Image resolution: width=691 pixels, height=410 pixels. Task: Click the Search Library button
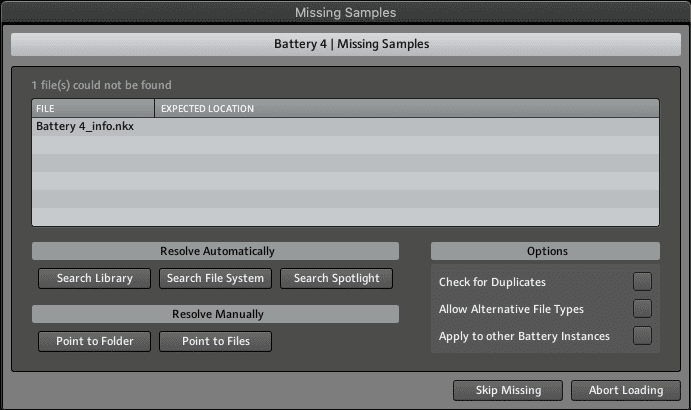pyautogui.click(x=94, y=279)
